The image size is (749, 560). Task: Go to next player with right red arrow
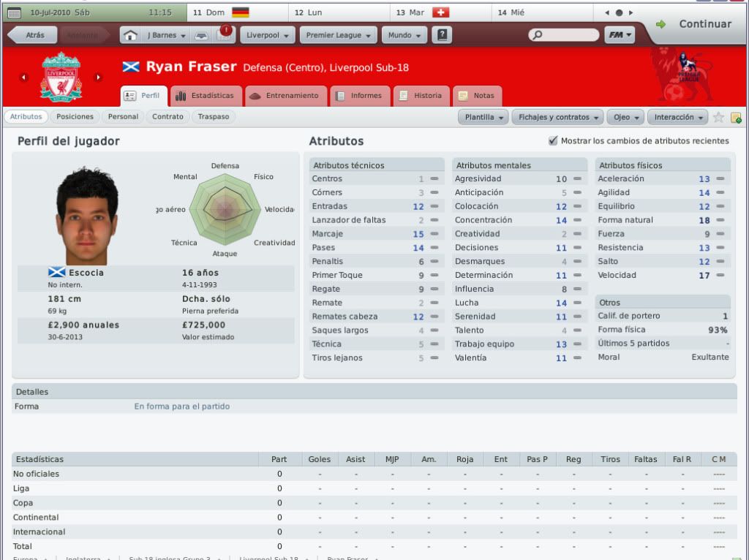pos(98,77)
